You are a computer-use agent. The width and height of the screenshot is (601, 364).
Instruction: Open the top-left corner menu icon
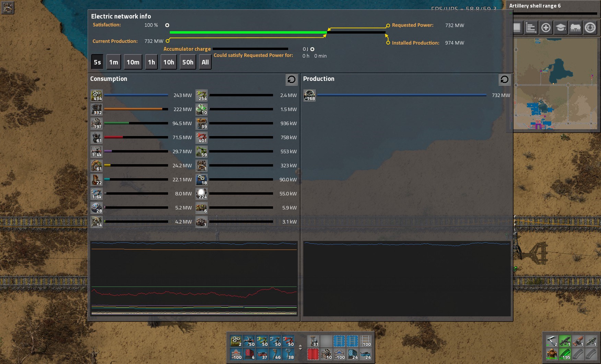click(x=8, y=8)
